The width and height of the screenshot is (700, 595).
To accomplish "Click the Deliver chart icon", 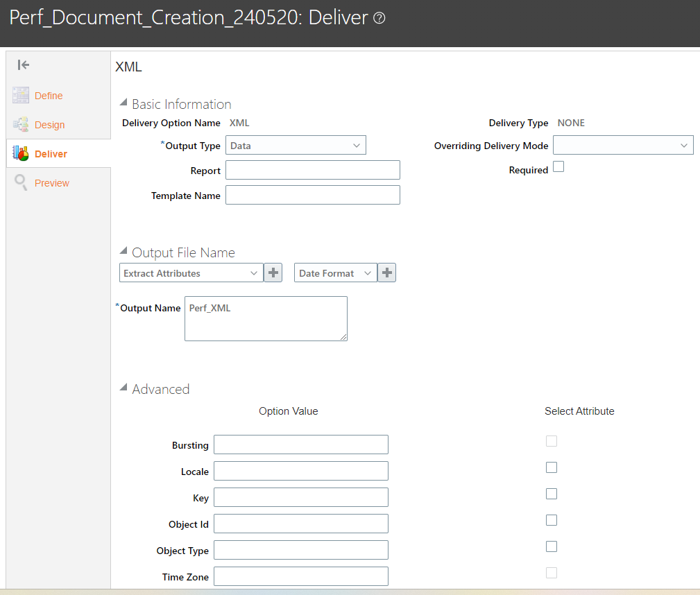I will point(21,153).
